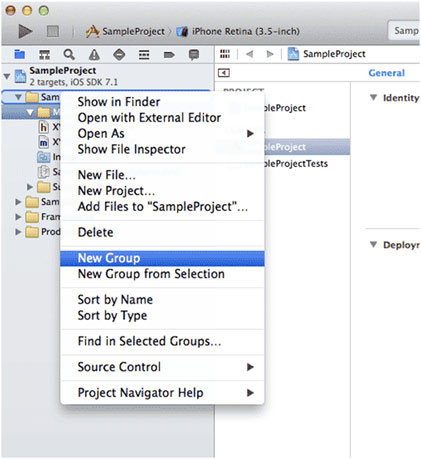Open the Log navigator speech bubble icon
This screenshot has width=421, height=459.
[x=194, y=54]
